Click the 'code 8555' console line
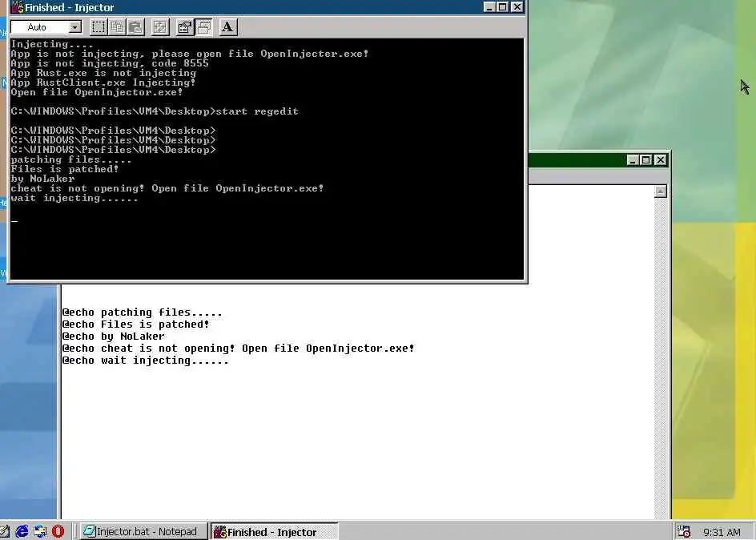The height and width of the screenshot is (540, 756). click(110, 63)
